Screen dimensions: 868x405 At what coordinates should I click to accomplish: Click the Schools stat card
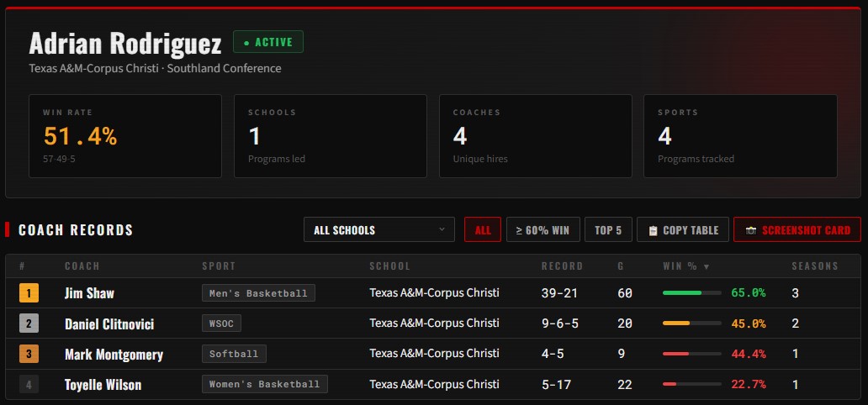coord(331,136)
